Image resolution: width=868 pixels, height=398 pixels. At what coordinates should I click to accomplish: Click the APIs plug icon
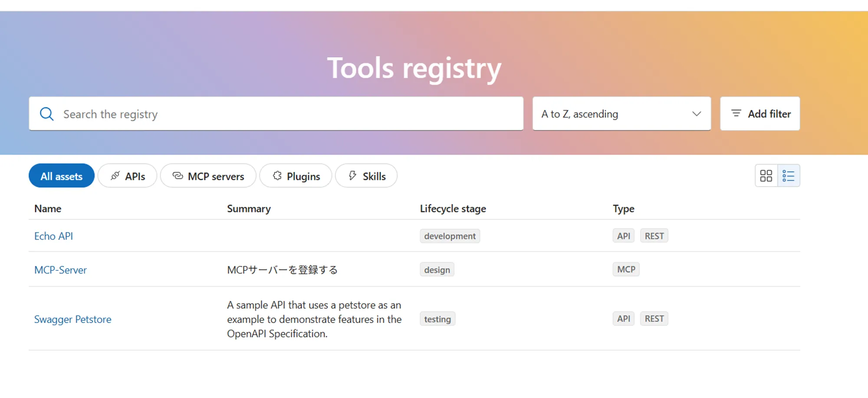point(115,176)
